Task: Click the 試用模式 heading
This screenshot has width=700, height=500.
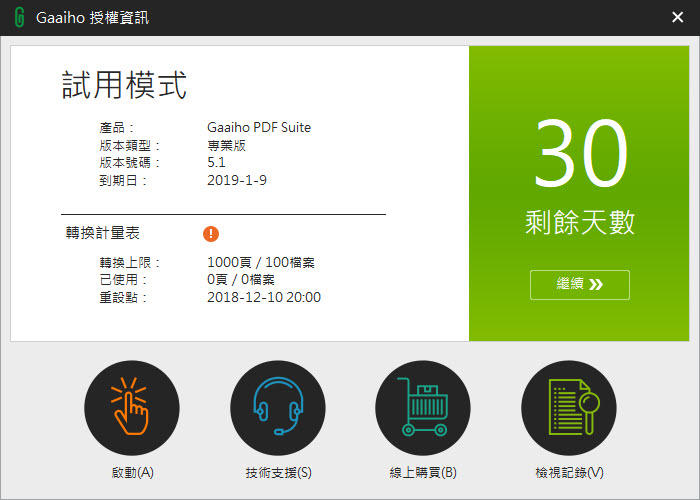Action: tap(124, 86)
